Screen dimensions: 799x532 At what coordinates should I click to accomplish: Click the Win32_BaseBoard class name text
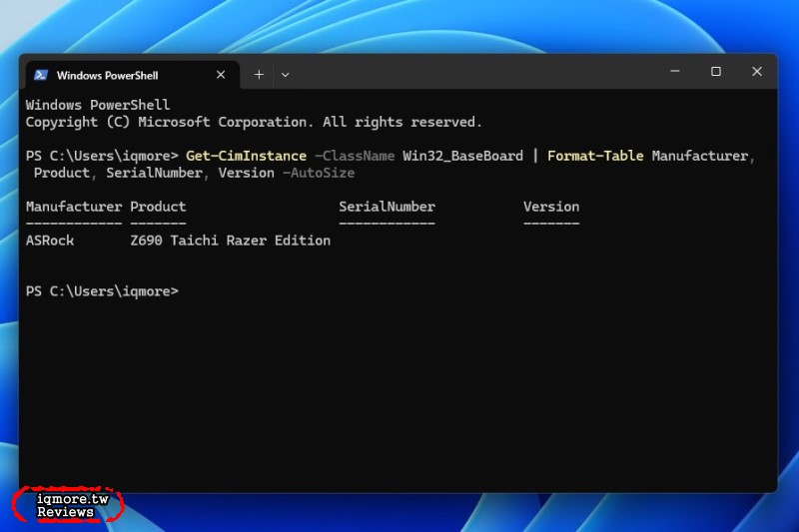(x=462, y=156)
